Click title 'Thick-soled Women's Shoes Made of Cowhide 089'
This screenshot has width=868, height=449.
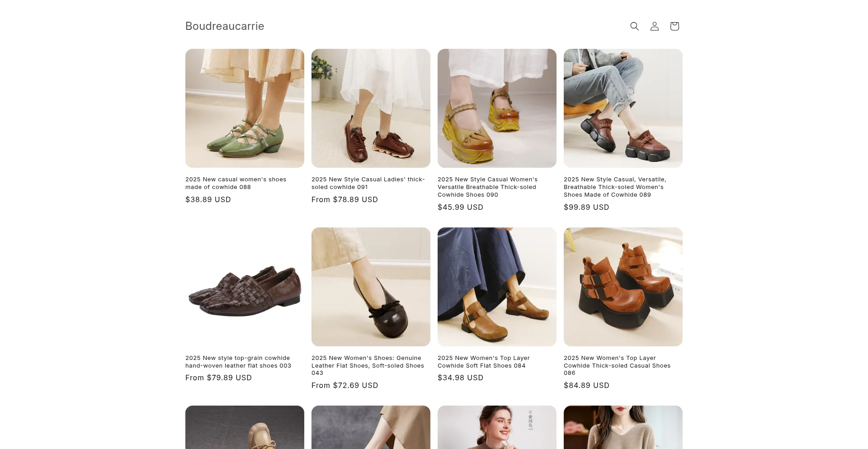(615, 187)
